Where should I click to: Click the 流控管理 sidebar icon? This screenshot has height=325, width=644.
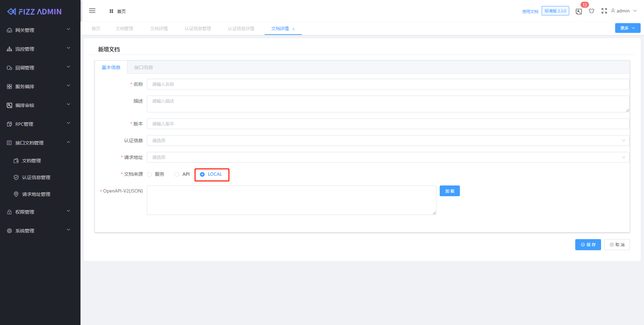coord(9,49)
